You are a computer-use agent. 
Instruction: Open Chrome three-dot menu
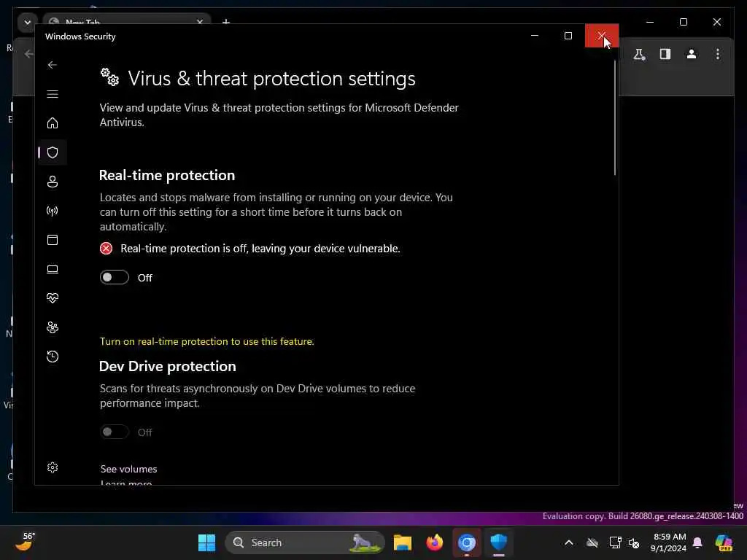pyautogui.click(x=718, y=54)
